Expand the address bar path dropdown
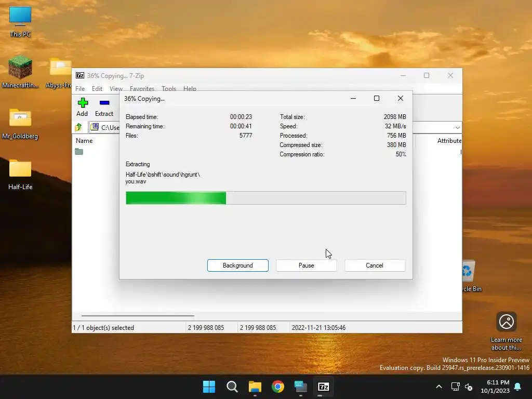This screenshot has width=532, height=399. click(457, 128)
